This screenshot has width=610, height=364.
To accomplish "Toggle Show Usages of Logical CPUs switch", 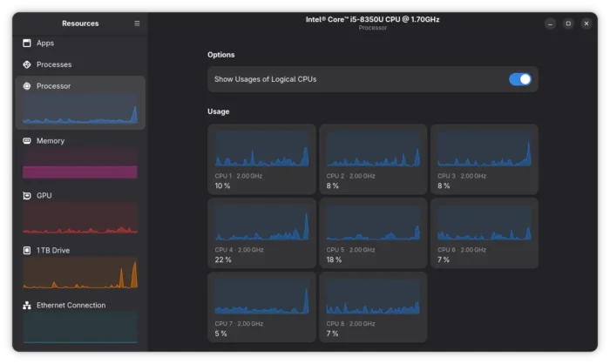I will coord(519,79).
